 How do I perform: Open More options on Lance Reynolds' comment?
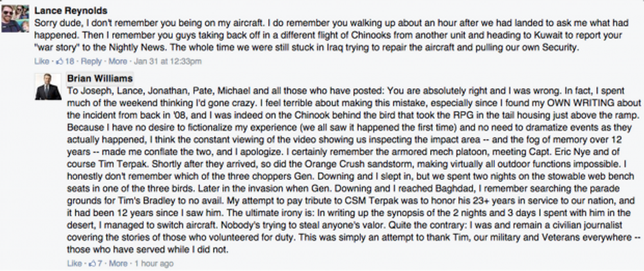[x=117, y=61]
